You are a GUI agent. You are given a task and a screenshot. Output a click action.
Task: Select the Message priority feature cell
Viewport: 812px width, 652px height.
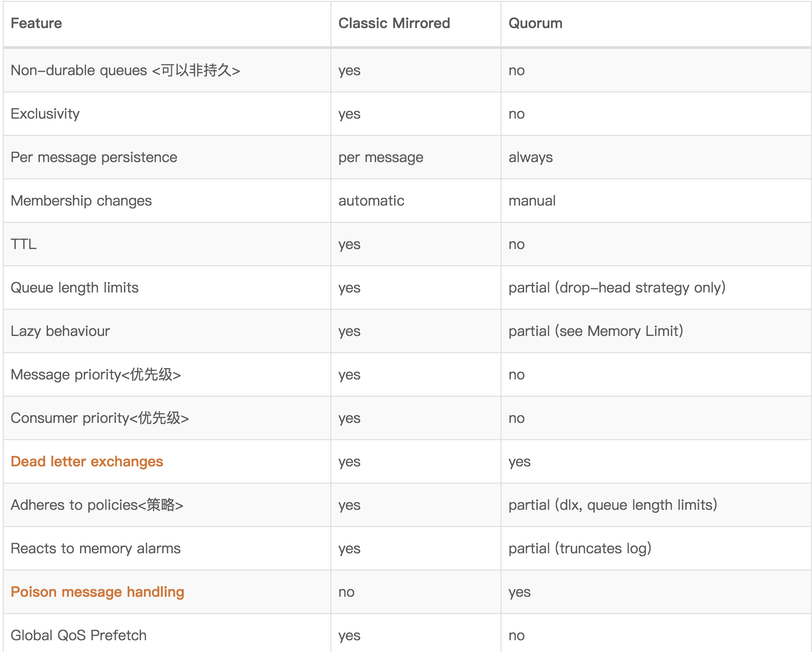pos(96,374)
